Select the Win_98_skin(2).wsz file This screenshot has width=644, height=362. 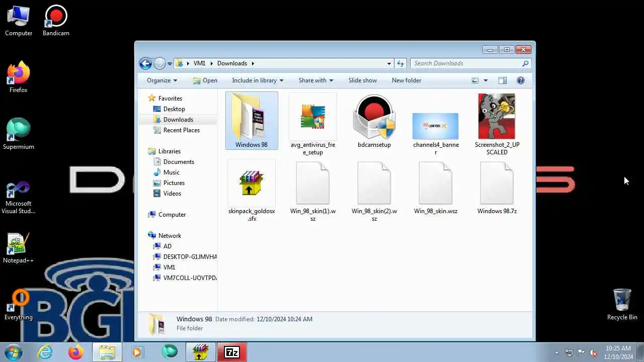tap(374, 191)
